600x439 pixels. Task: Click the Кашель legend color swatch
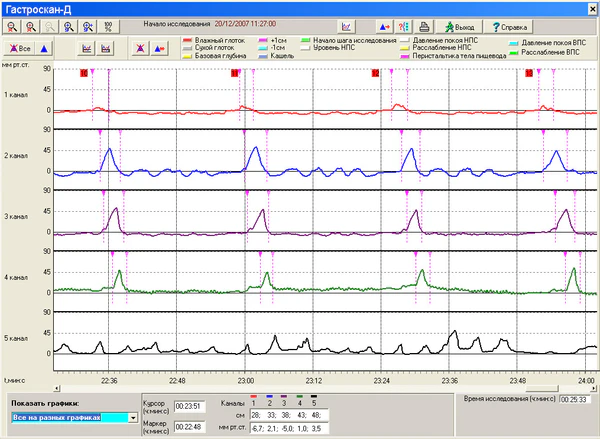pyautogui.click(x=262, y=56)
